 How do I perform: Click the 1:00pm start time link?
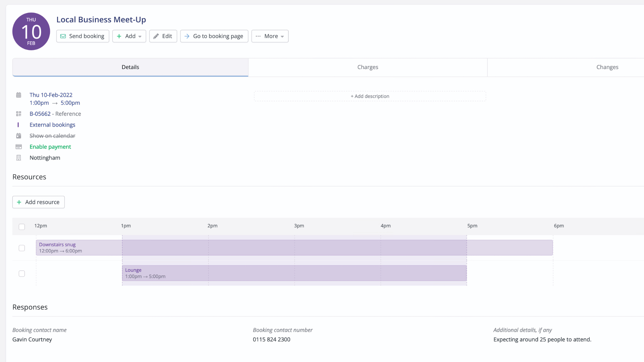[39, 103]
